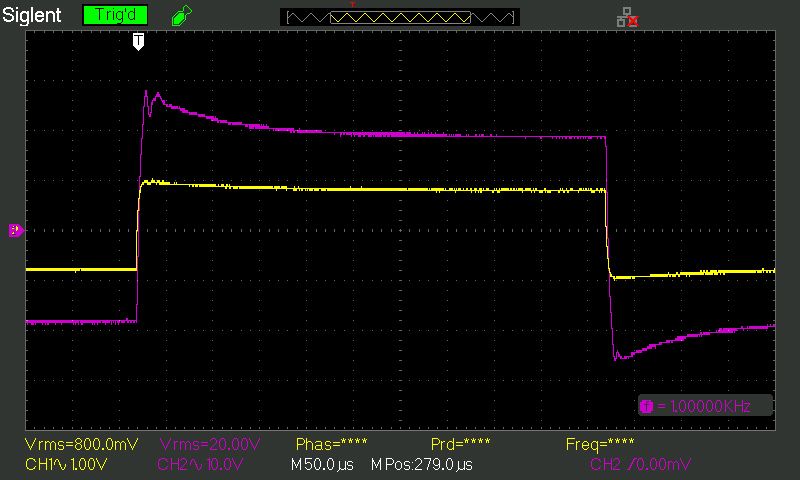Screen dimensions: 800x480
Task: Click the Trig'd status indicator
Action: pos(115,15)
